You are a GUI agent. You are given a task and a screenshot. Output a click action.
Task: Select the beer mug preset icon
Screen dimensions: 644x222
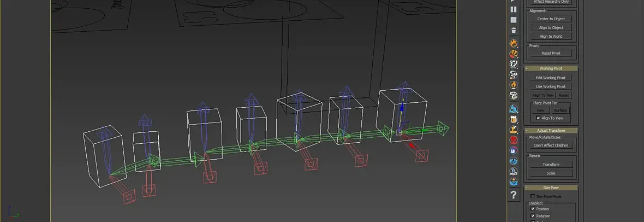[514, 119]
